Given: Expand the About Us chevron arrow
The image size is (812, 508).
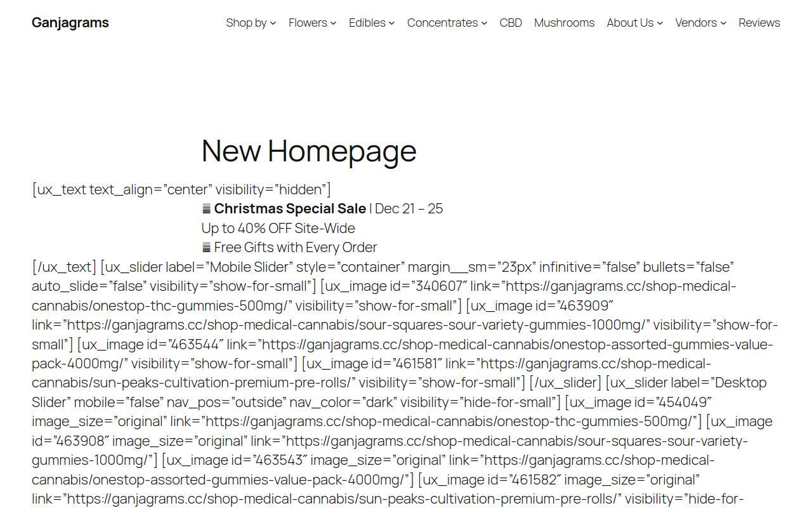Looking at the screenshot, I should pyautogui.click(x=660, y=23).
